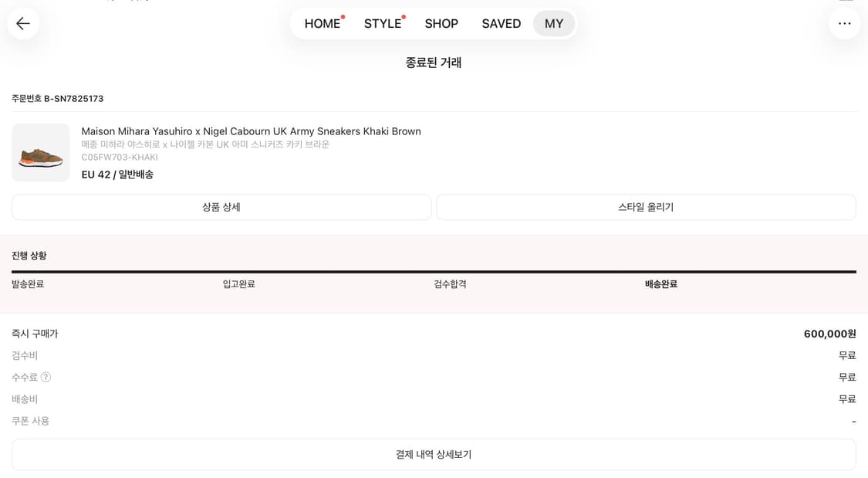Open the more options ellipsis menu

[845, 23]
